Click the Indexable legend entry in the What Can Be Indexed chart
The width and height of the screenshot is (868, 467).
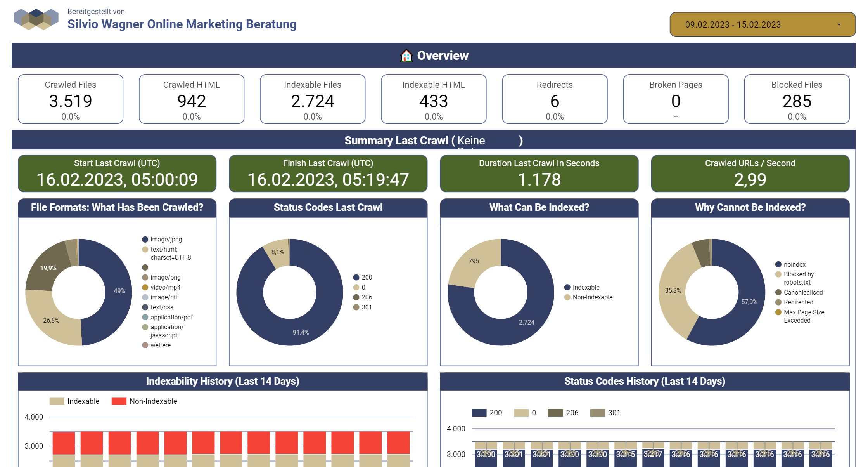point(582,287)
